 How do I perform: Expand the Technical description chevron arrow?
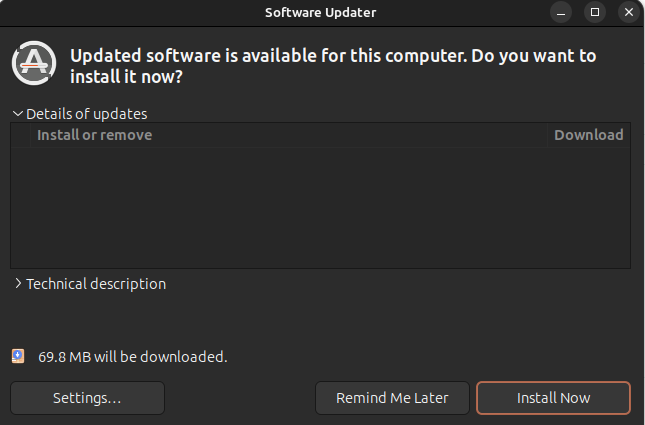(x=18, y=284)
